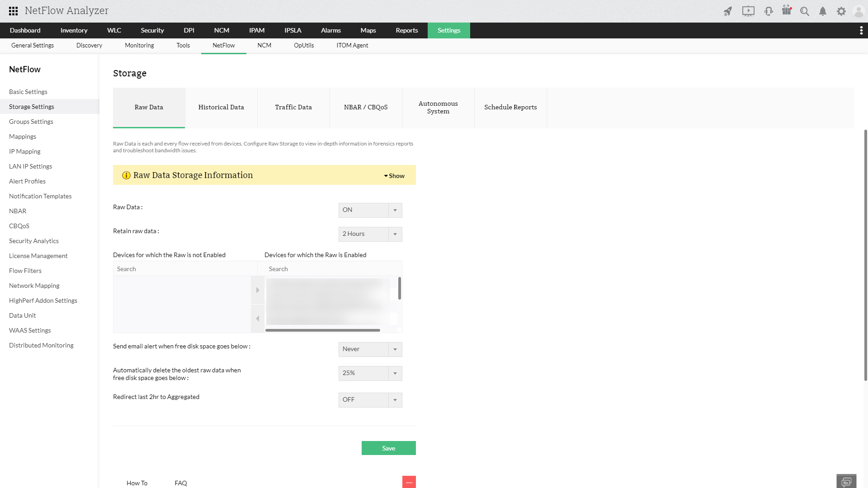Switch to the Historical Data tab

click(221, 108)
